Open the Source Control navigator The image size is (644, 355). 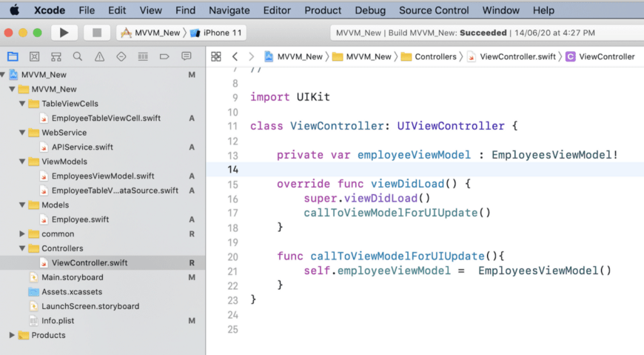(x=34, y=56)
